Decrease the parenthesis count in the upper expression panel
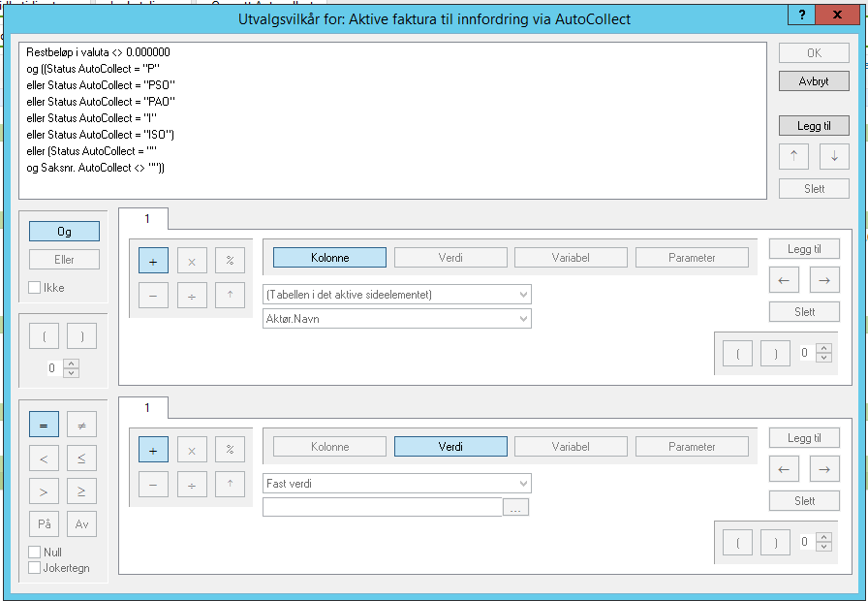Image resolution: width=868 pixels, height=601 pixels. pos(824,358)
